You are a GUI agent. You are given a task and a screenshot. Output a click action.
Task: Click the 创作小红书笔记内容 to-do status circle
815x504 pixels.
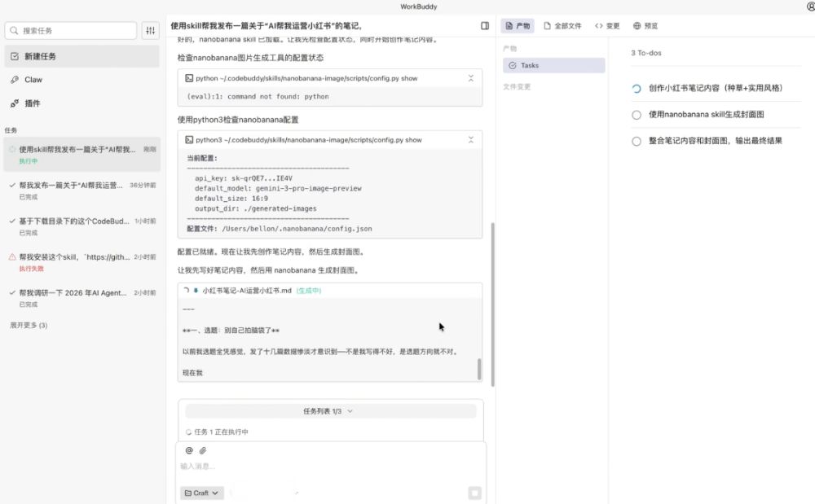point(637,89)
